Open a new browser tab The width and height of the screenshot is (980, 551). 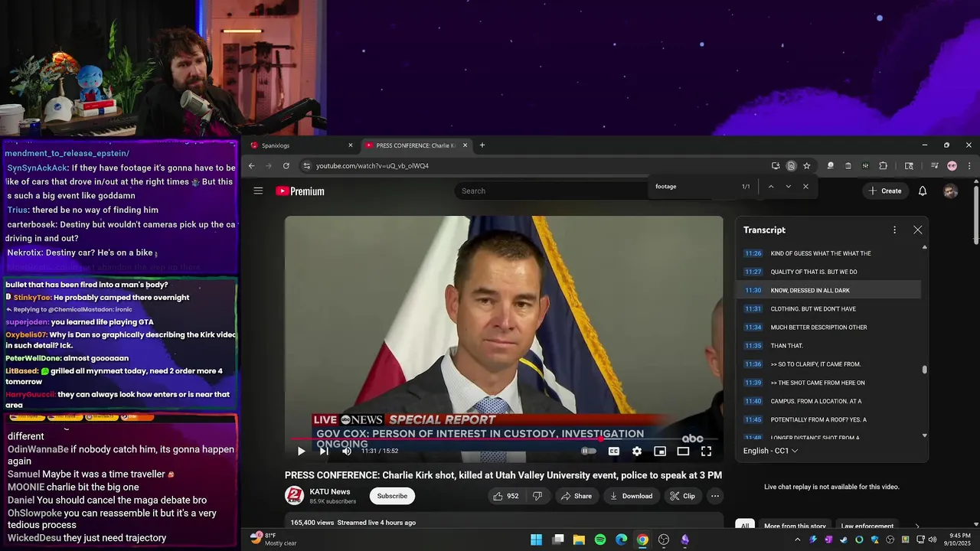(x=482, y=145)
